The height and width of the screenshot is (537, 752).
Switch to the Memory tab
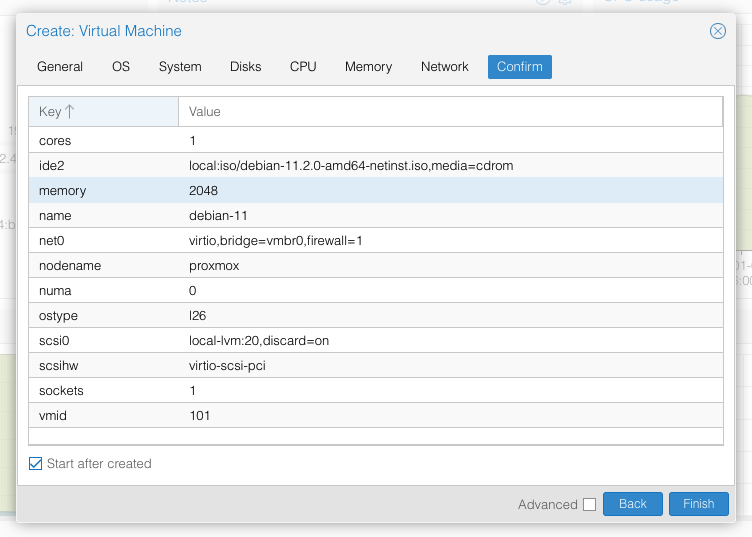(x=368, y=67)
